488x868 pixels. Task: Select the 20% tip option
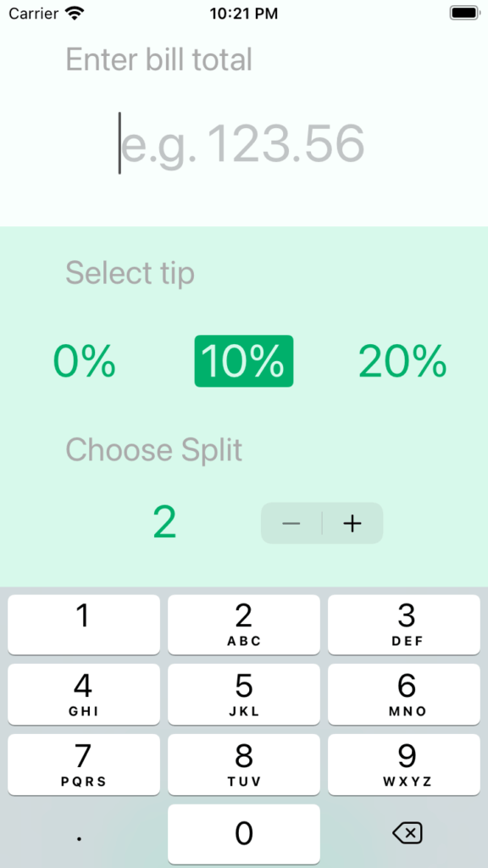click(402, 361)
